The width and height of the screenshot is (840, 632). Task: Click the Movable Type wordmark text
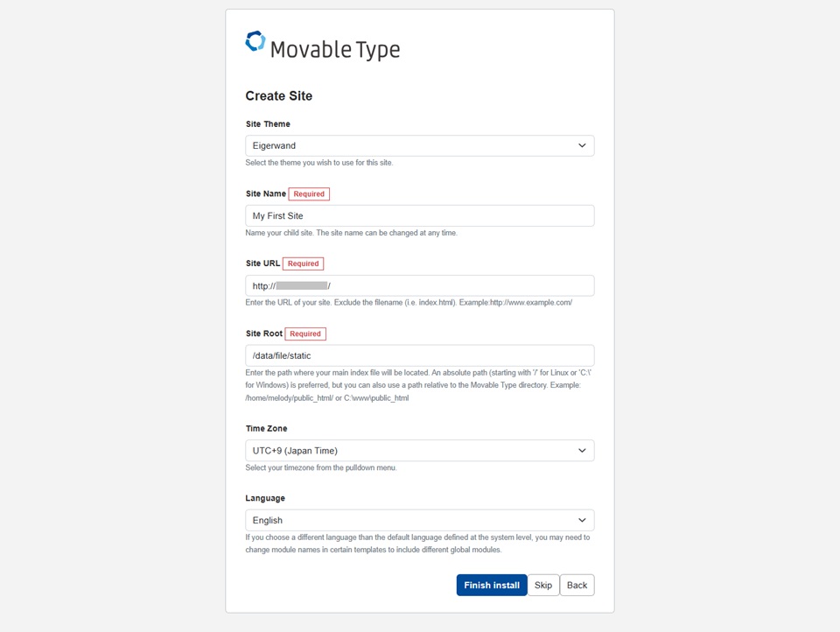click(x=336, y=49)
